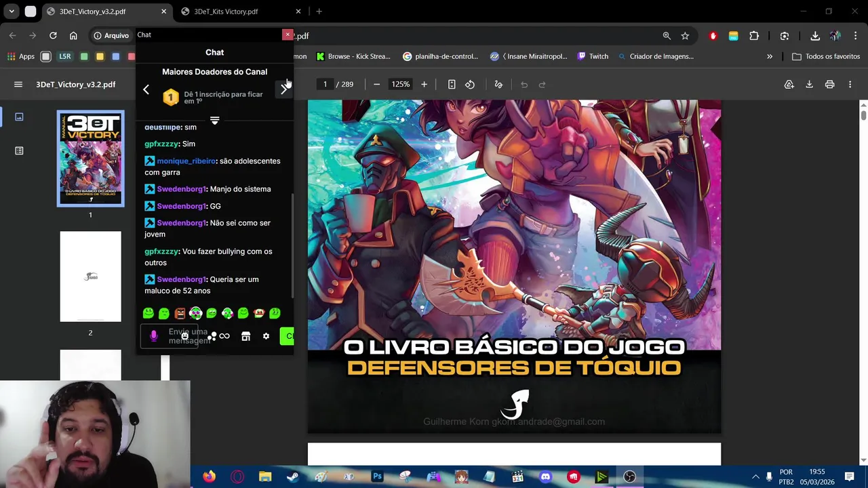Zoom in the PDF with plus button

(x=424, y=84)
